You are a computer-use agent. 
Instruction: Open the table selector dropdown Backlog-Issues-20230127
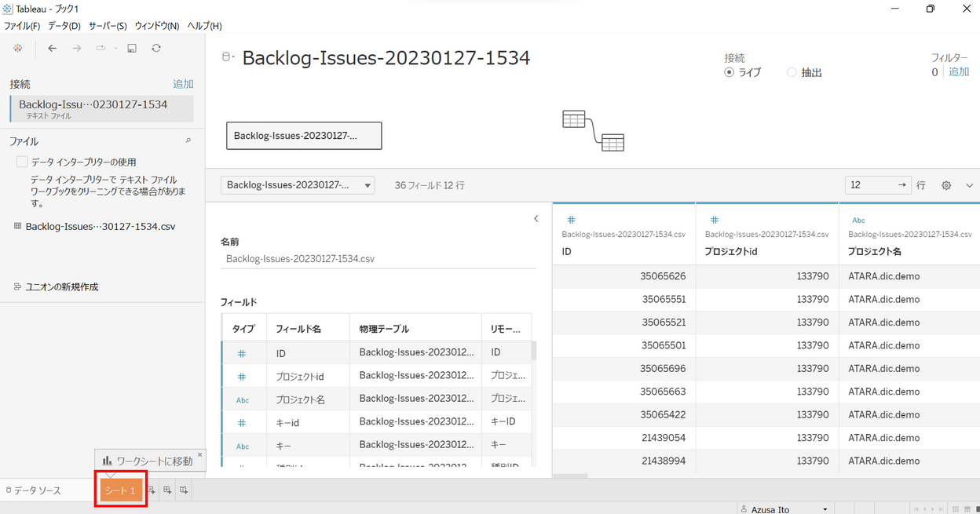[298, 185]
